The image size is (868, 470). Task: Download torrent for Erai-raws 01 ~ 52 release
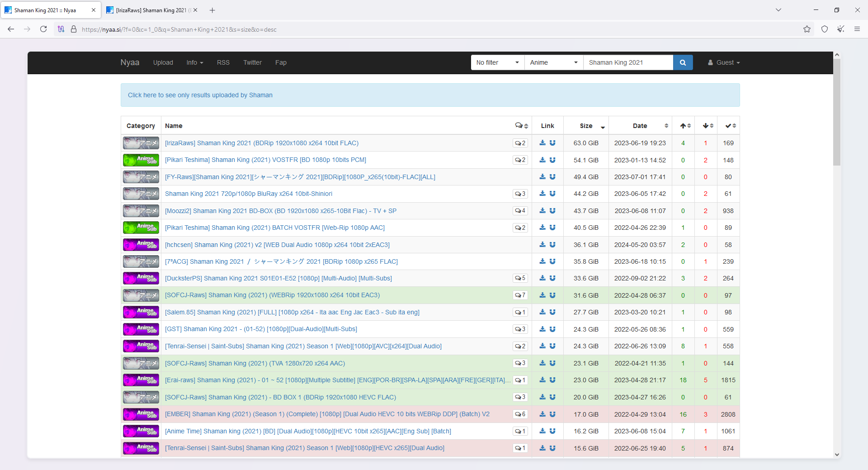(542, 380)
